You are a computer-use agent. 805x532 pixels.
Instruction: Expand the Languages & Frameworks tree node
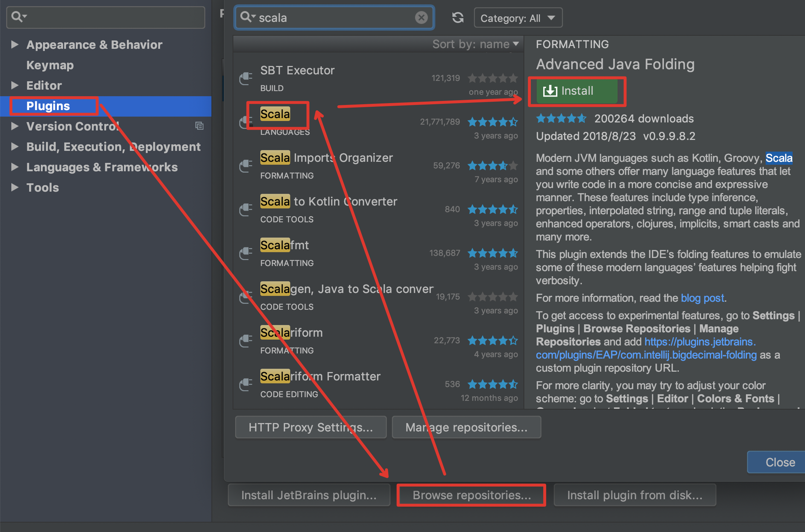tap(15, 167)
